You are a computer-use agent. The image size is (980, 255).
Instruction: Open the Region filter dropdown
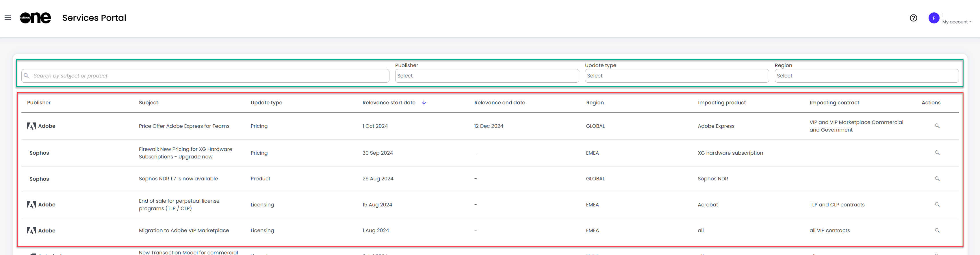[x=866, y=76]
